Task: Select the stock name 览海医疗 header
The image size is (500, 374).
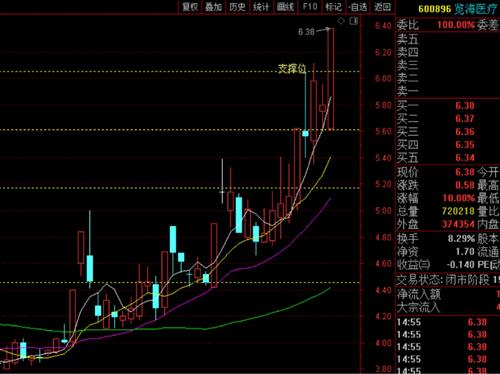Action: pyautogui.click(x=477, y=9)
